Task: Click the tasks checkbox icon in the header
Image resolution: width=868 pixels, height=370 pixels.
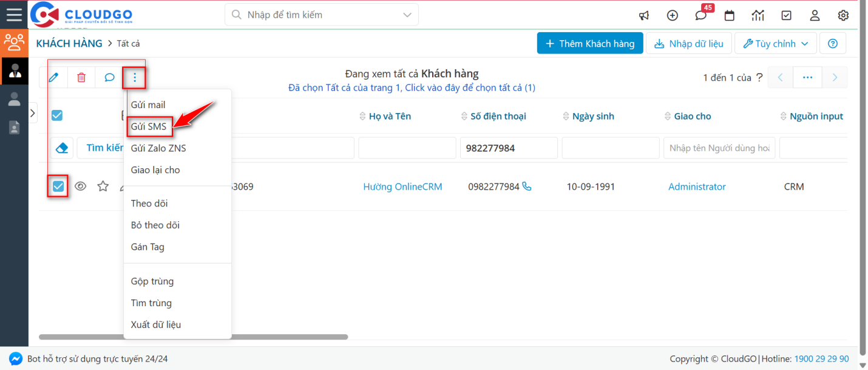Action: pos(786,15)
